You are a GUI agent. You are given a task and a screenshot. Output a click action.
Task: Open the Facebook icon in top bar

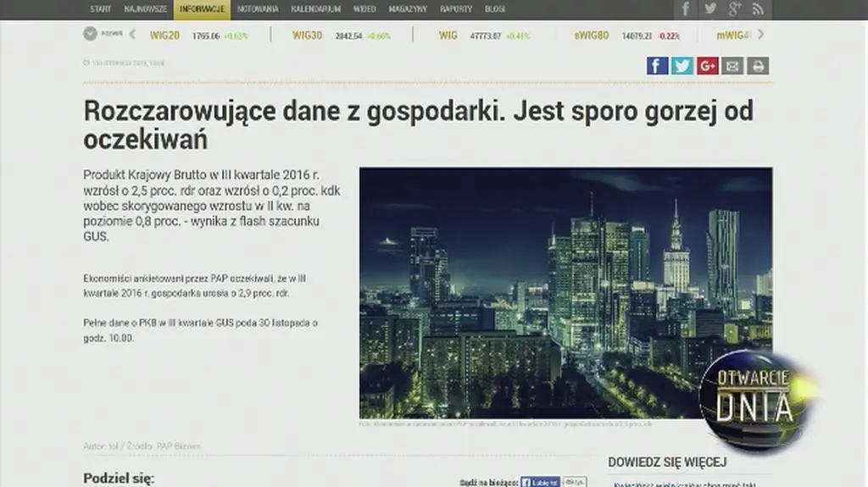[x=685, y=8]
